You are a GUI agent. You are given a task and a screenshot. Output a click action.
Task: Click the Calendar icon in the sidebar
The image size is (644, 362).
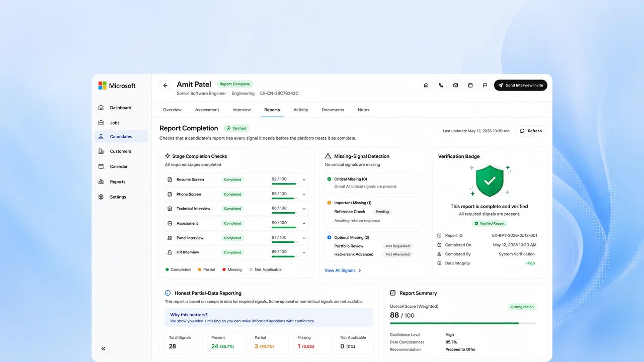pyautogui.click(x=101, y=166)
